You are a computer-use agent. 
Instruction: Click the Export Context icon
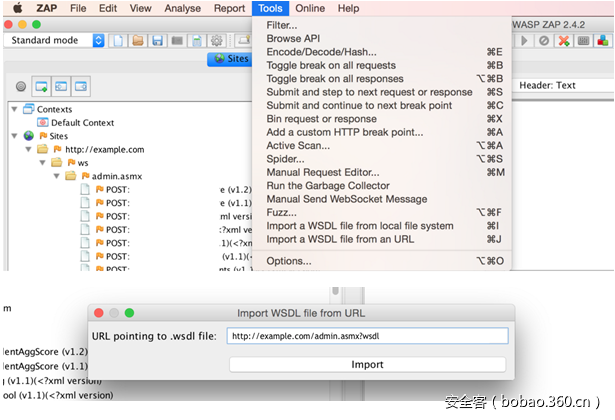tap(80, 87)
